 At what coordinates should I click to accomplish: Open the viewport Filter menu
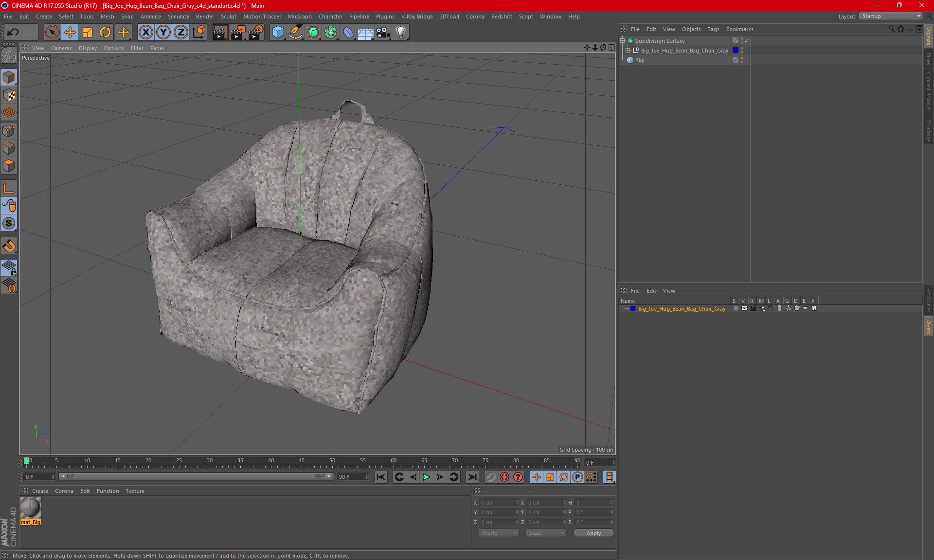[137, 48]
